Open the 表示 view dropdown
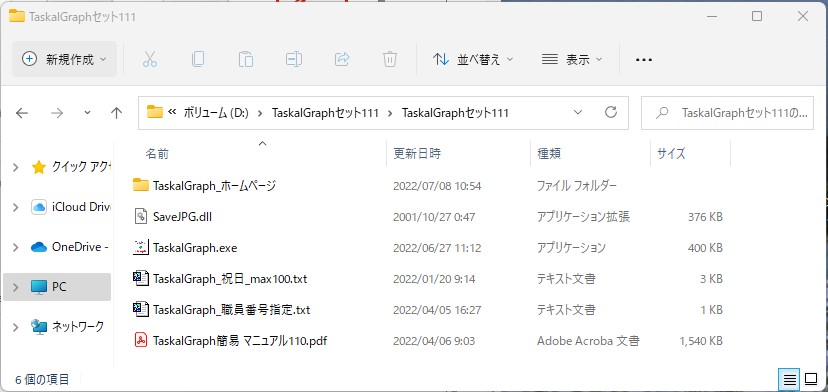Image resolution: width=828 pixels, height=392 pixels. (572, 59)
